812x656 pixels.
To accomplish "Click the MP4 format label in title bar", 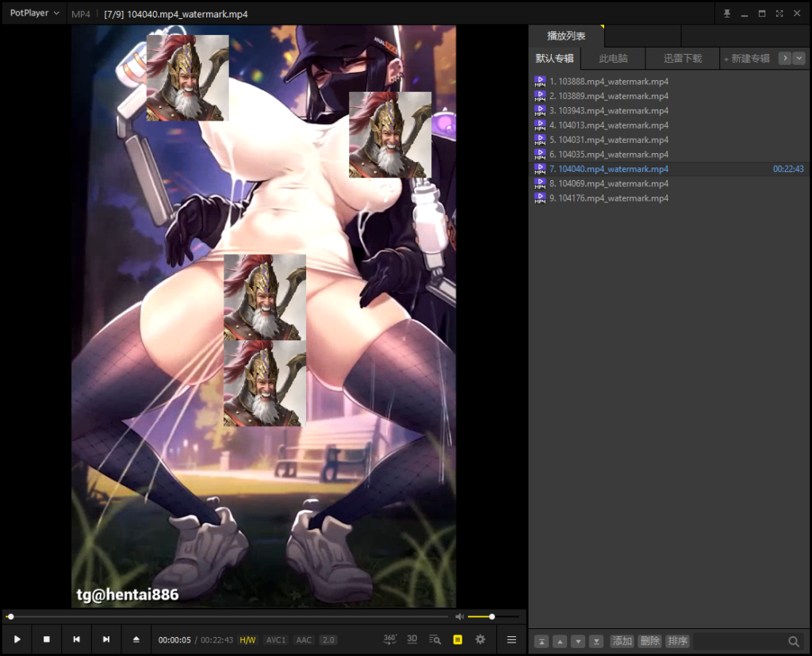I will 81,14.
